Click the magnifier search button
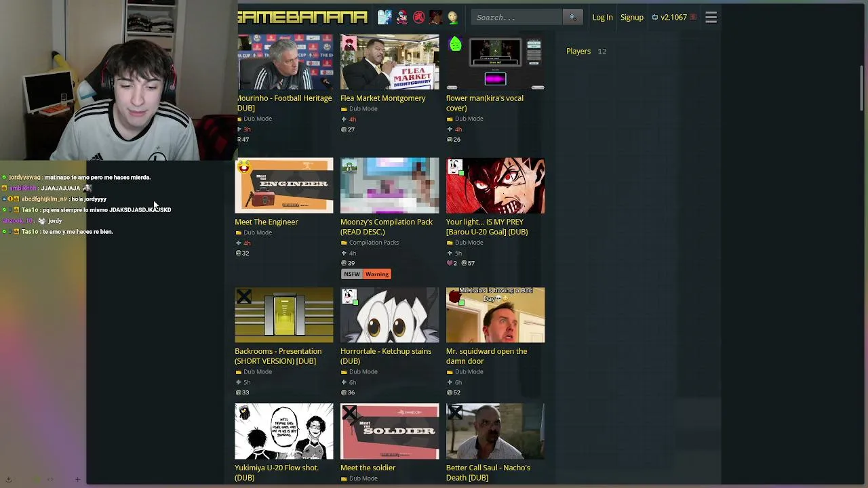Image resolution: width=868 pixels, height=488 pixels. [572, 17]
